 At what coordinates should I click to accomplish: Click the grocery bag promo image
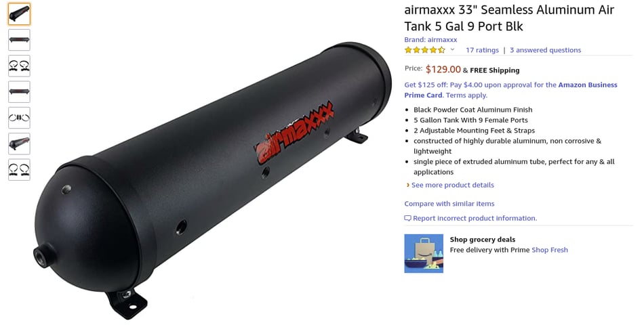point(424,254)
